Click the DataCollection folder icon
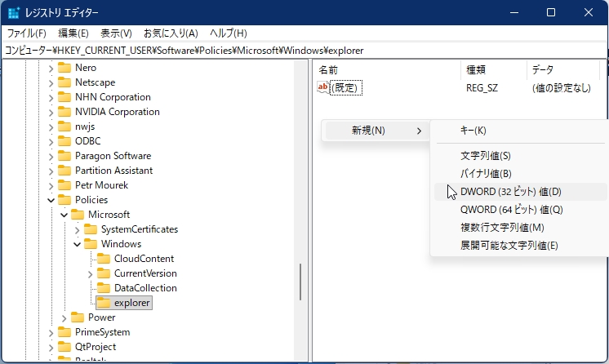This screenshot has width=609, height=364. coord(104,288)
